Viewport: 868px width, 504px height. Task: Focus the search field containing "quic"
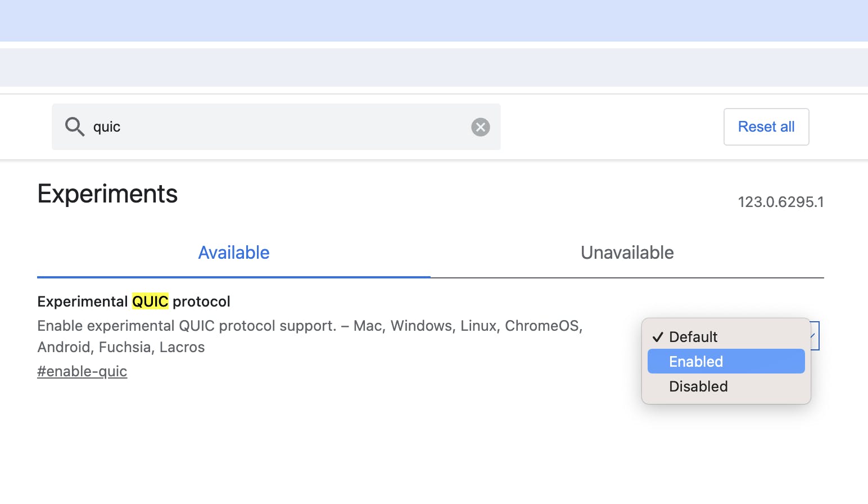pos(275,127)
